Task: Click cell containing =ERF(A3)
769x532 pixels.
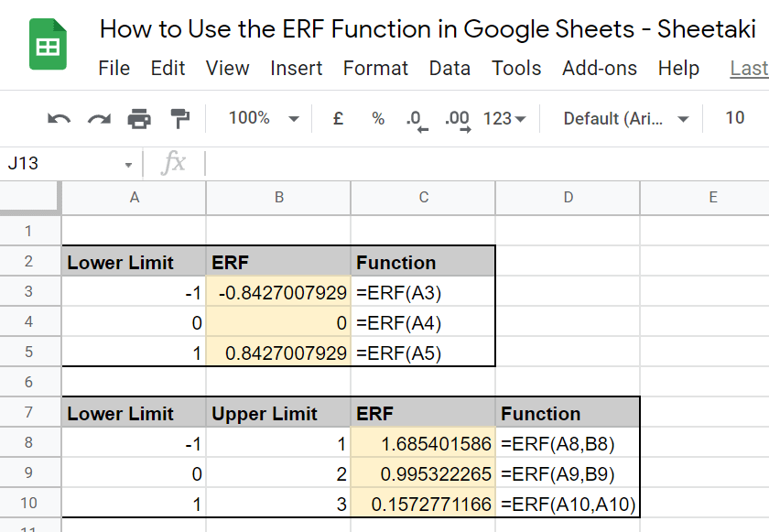Action: pos(423,292)
